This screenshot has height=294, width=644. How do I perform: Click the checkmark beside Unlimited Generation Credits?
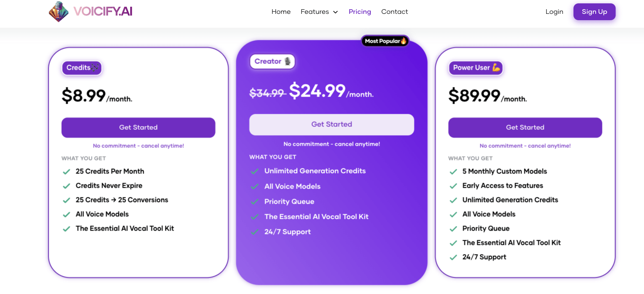[254, 171]
